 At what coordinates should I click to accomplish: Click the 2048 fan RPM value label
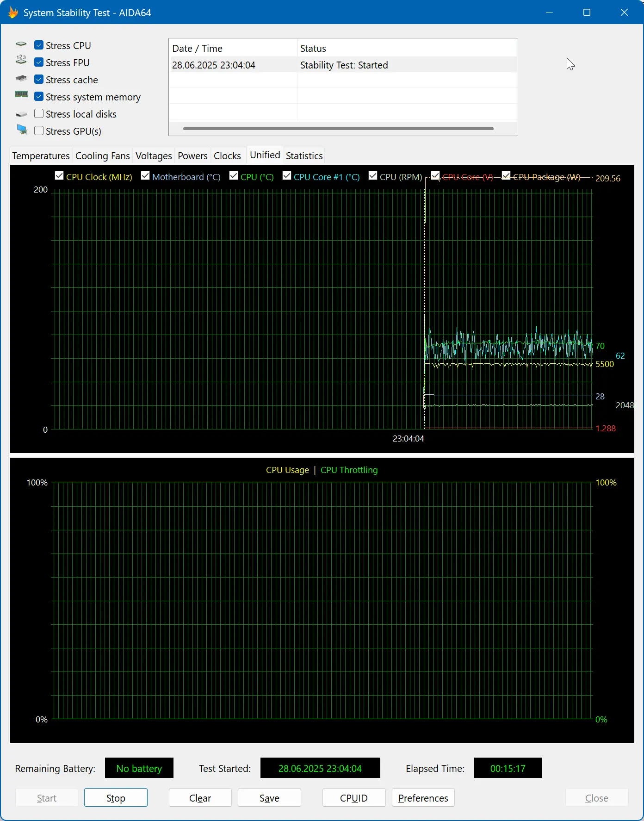point(625,405)
